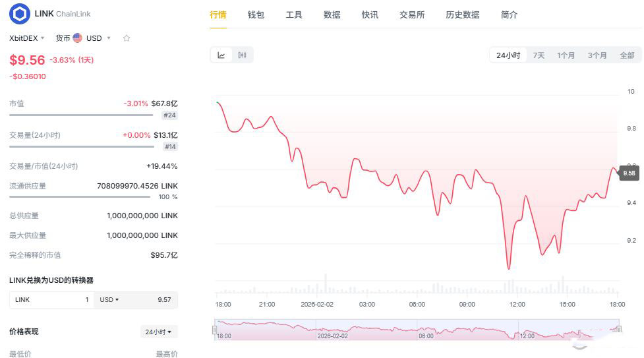Click the -$0.36010 price change
This screenshot has height=358, width=644.
click(28, 76)
